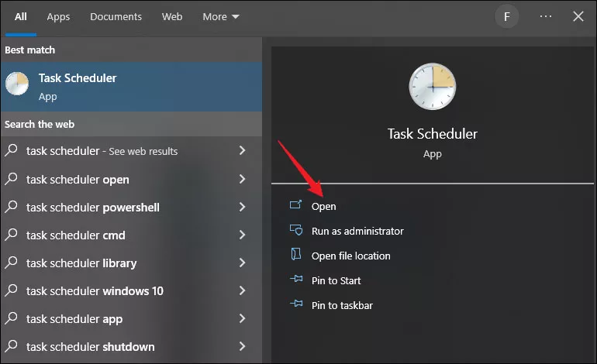The width and height of the screenshot is (597, 364).
Task: Expand 'task scheduler - See web results' chevron
Action: pyautogui.click(x=242, y=150)
